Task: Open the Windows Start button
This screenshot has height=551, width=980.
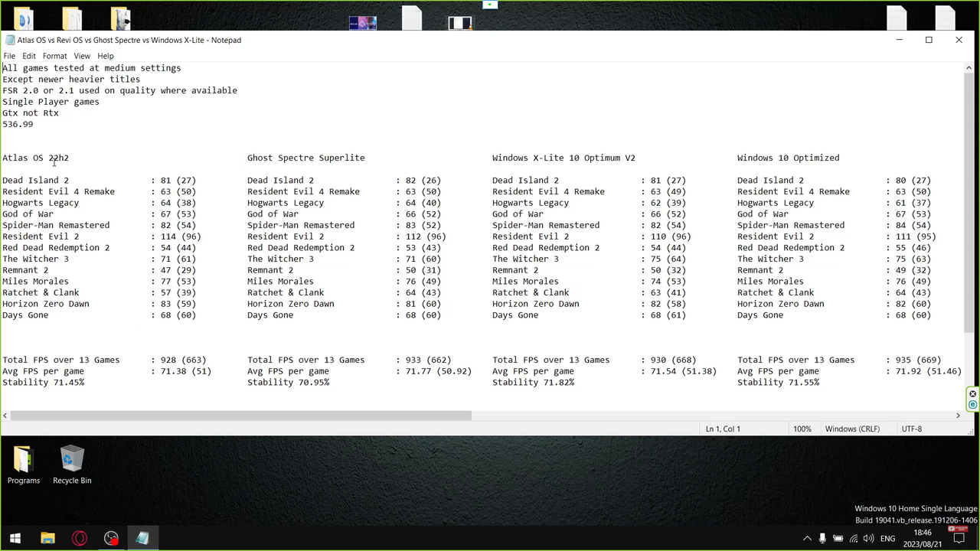Action: [x=15, y=538]
